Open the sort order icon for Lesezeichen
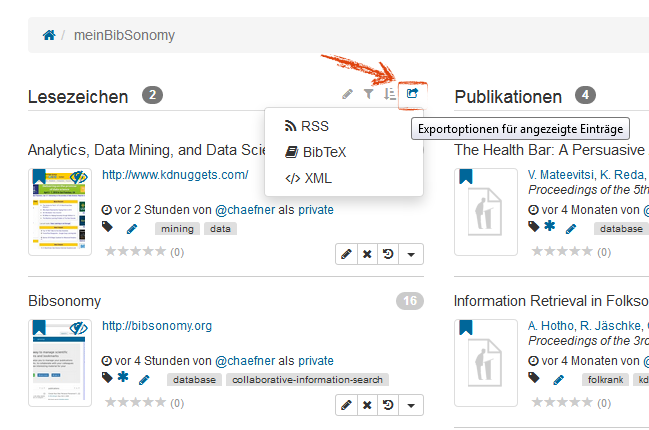 point(389,94)
